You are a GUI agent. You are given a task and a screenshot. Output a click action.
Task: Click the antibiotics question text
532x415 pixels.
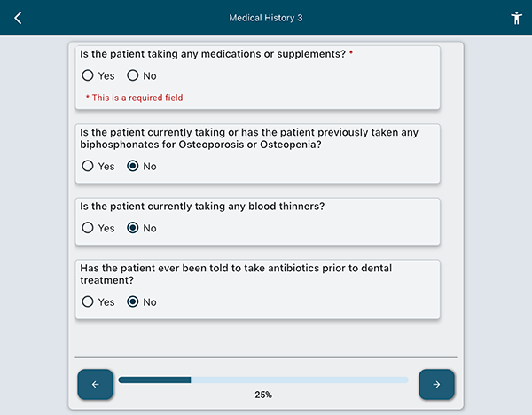click(236, 274)
